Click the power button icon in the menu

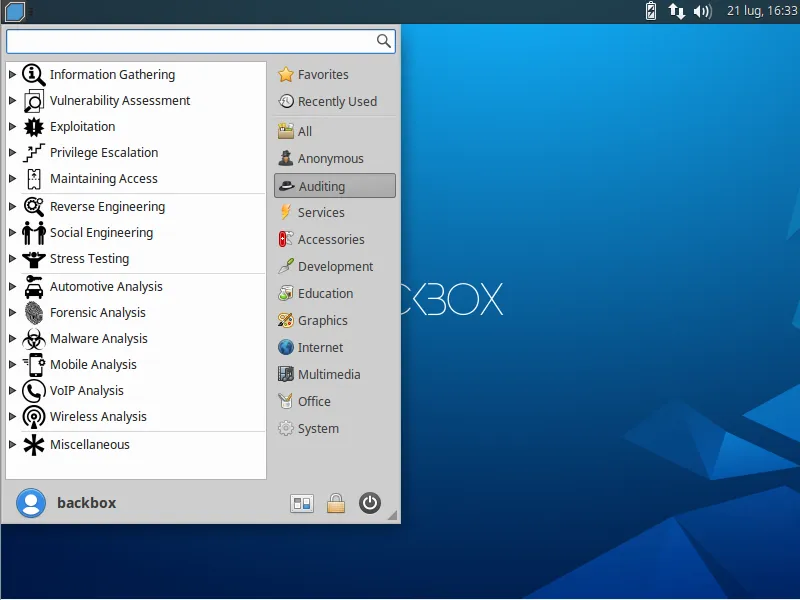369,503
